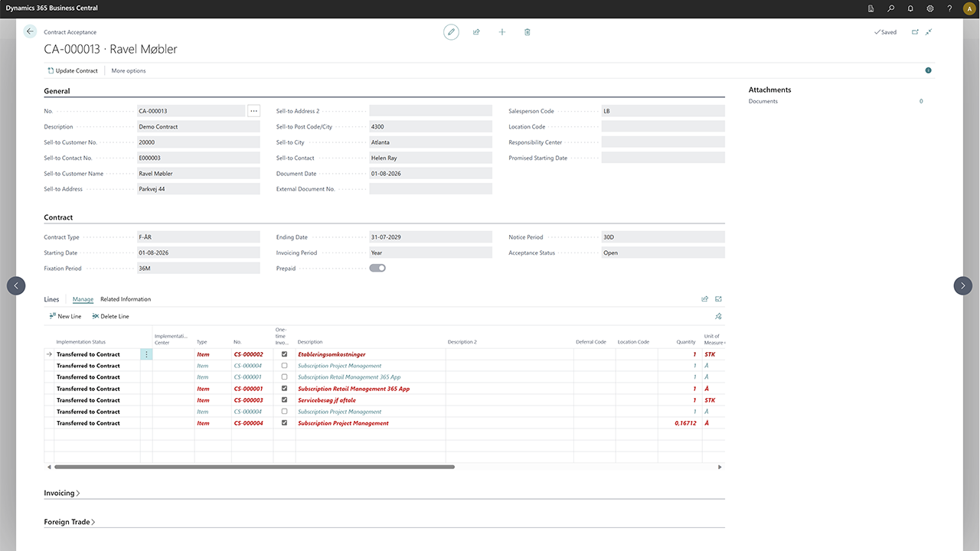Toggle checkbox on bold CS-000004 row
Image resolution: width=980 pixels, height=551 pixels.
click(x=285, y=423)
